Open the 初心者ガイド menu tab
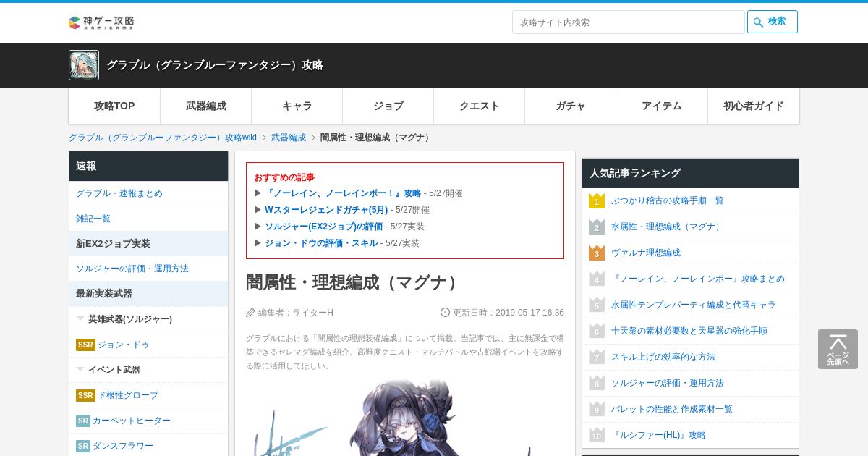Screen dimensions: 868x456 [754, 106]
